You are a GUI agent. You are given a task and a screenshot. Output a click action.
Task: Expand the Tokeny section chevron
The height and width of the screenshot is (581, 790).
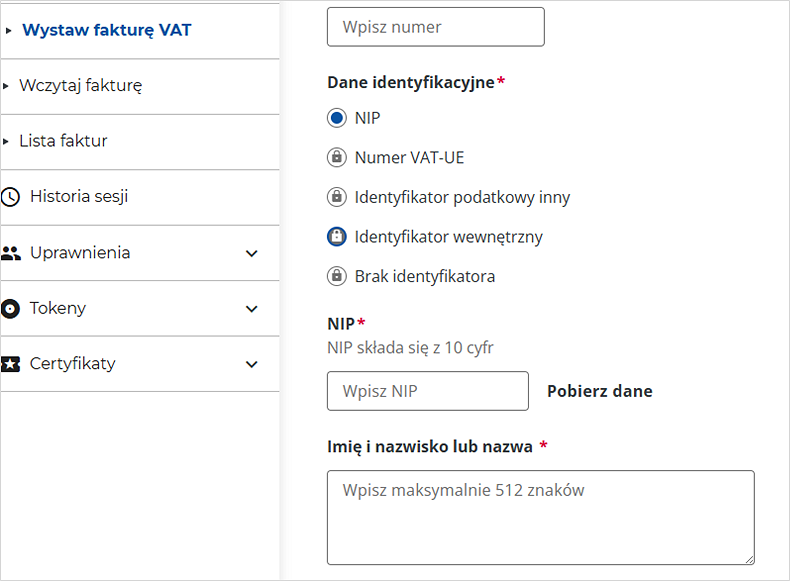click(252, 308)
